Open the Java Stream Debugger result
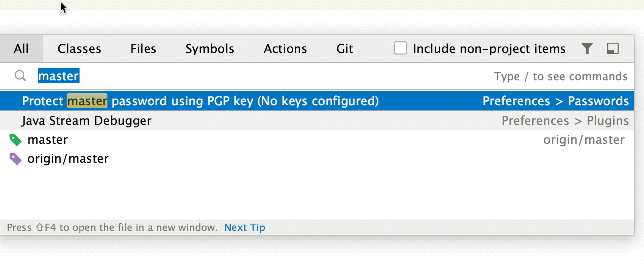Image resolution: width=644 pixels, height=268 pixels. [x=86, y=120]
